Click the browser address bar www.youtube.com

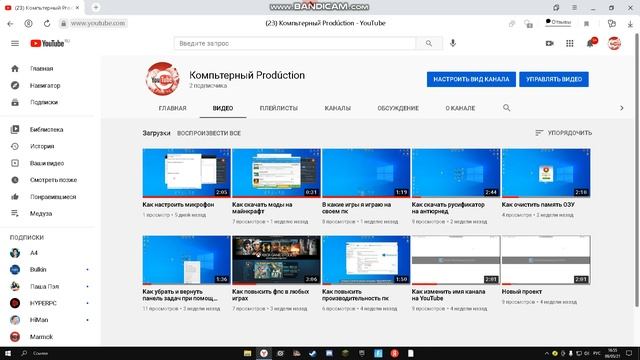(98, 23)
